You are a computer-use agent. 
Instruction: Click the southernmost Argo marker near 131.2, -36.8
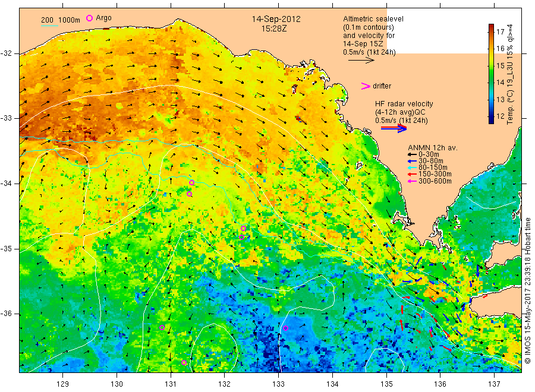pyautogui.click(x=184, y=363)
